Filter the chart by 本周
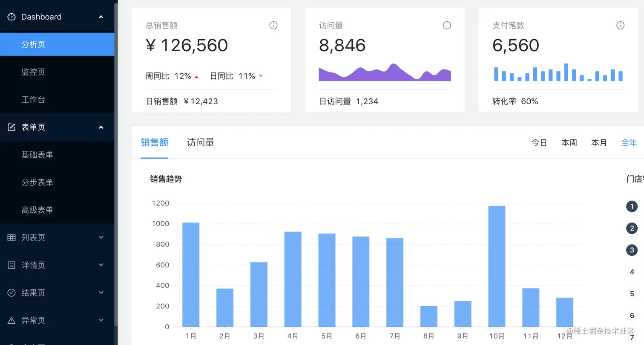Viewport: 644px width, 345px height. pyautogui.click(x=569, y=143)
